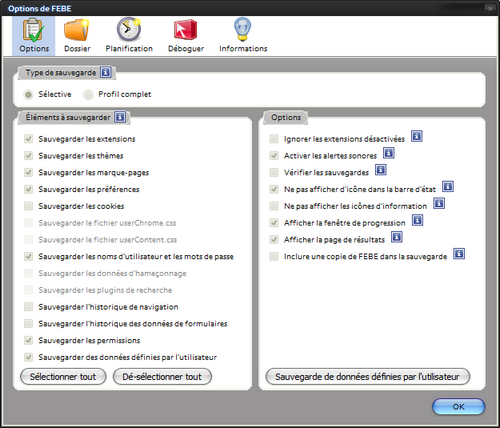
Task: Enable Sauvegarder les cookies checkbox
Action: [28, 206]
